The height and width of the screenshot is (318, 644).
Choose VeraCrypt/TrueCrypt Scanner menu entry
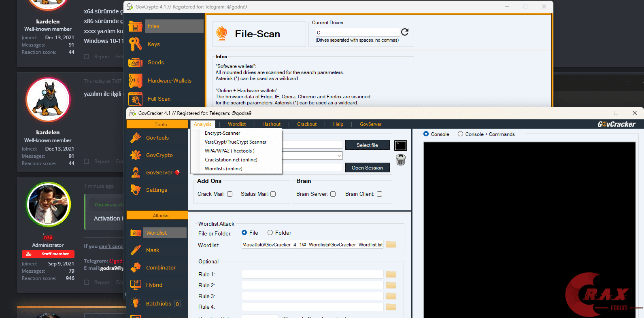[235, 142]
